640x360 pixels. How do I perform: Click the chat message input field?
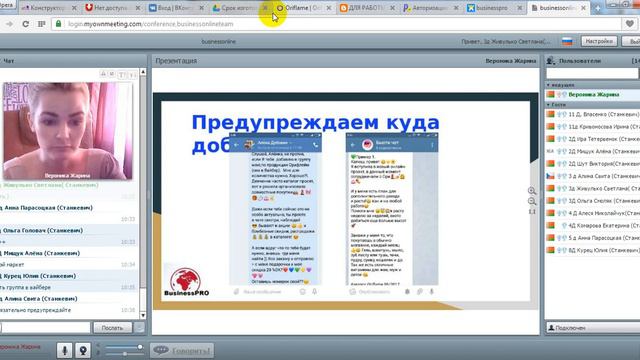[x=45, y=327]
